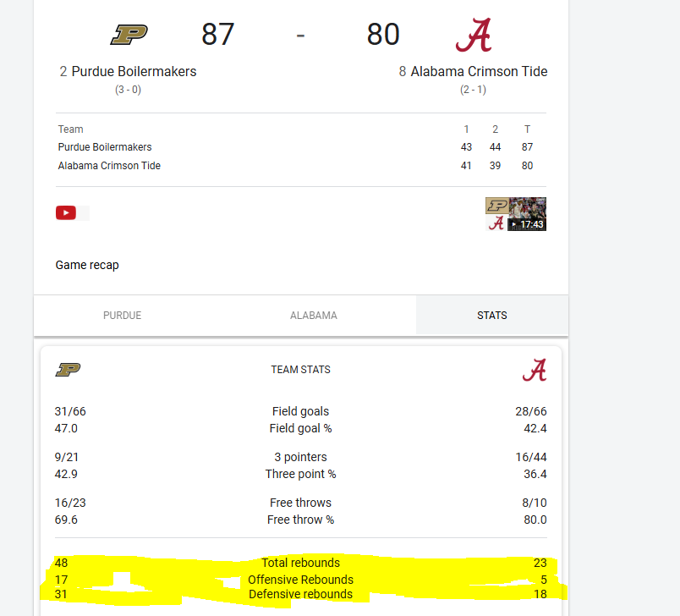Open the 17:43 game highlight video thumbnail

[x=516, y=214]
